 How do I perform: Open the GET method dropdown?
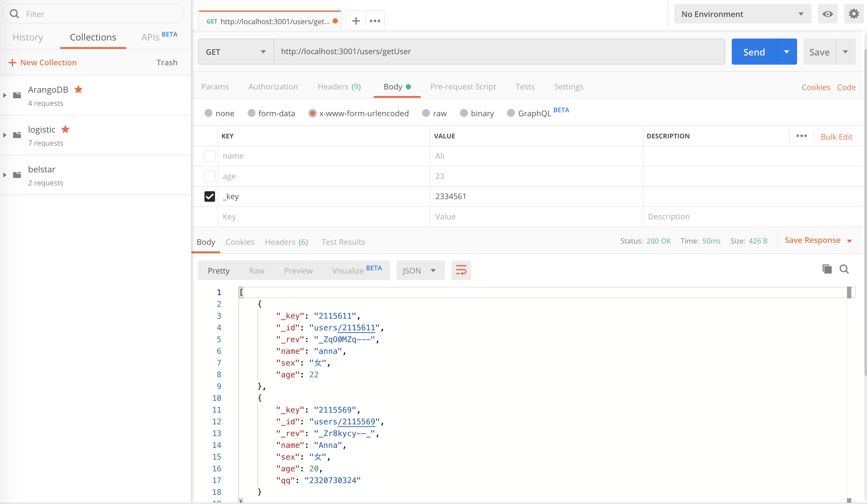coord(236,52)
